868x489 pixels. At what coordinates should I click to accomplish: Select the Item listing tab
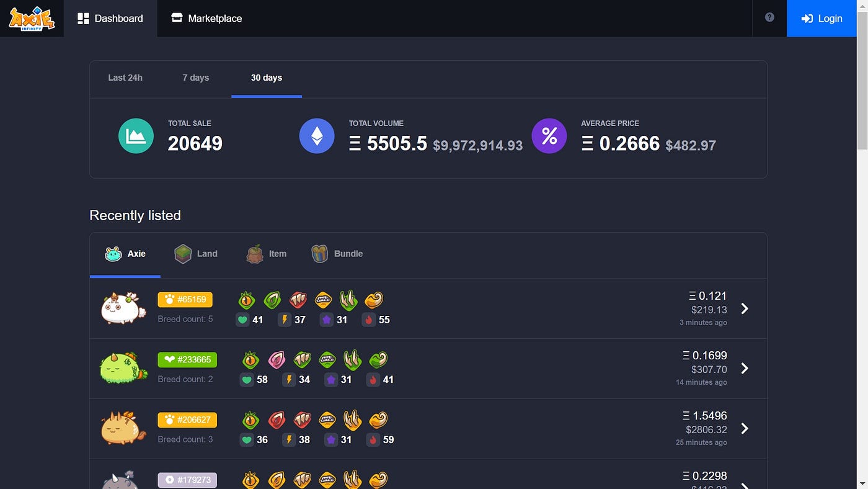point(267,254)
